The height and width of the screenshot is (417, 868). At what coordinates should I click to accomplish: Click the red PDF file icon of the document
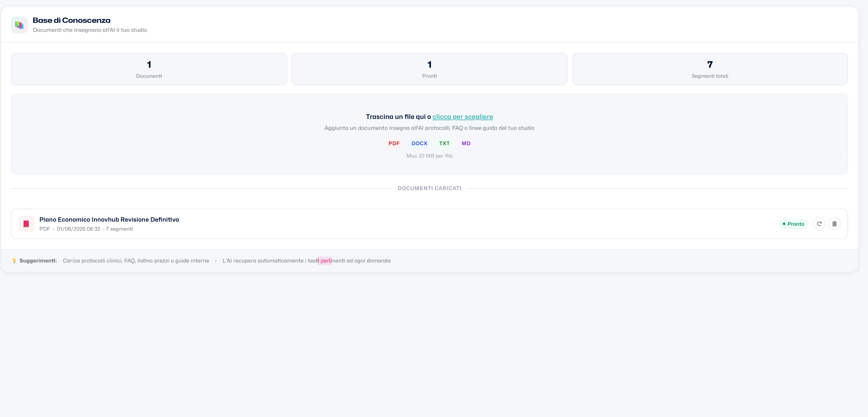point(26,224)
